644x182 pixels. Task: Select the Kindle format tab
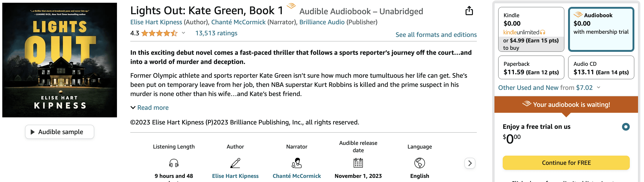pyautogui.click(x=531, y=29)
